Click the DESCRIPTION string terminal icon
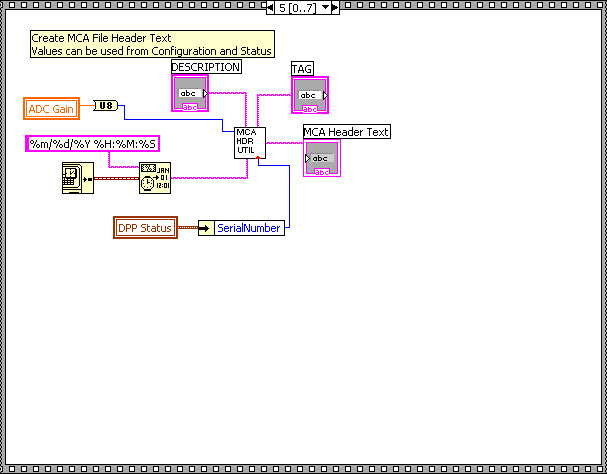The image size is (607, 474). [x=189, y=94]
